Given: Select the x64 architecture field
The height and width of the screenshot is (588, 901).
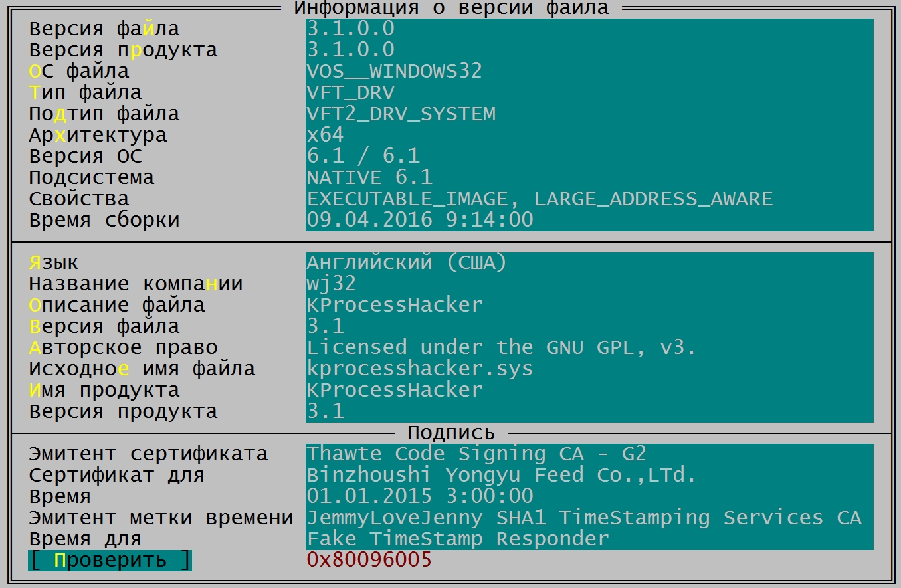Looking at the screenshot, I should [589, 135].
